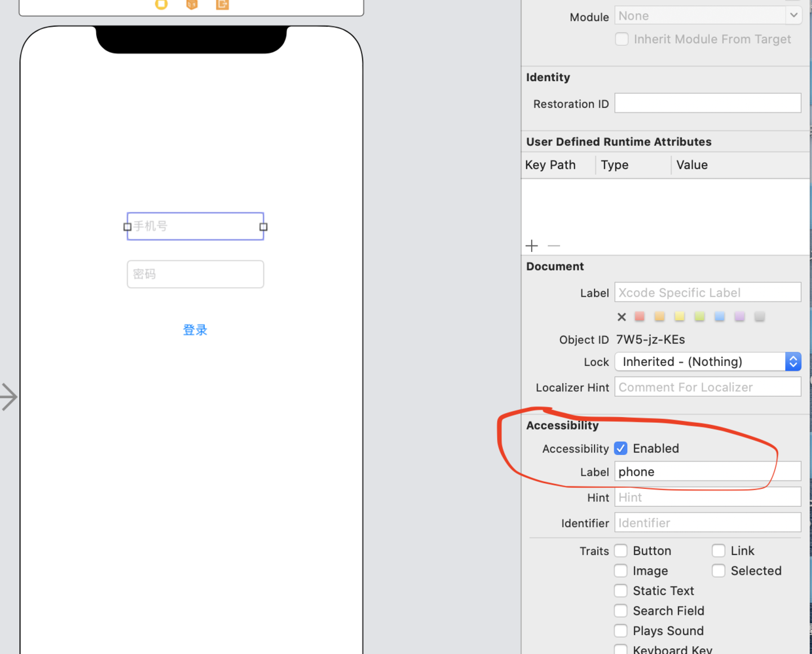Pick the yellow document label color
The height and width of the screenshot is (654, 812).
coord(680,317)
